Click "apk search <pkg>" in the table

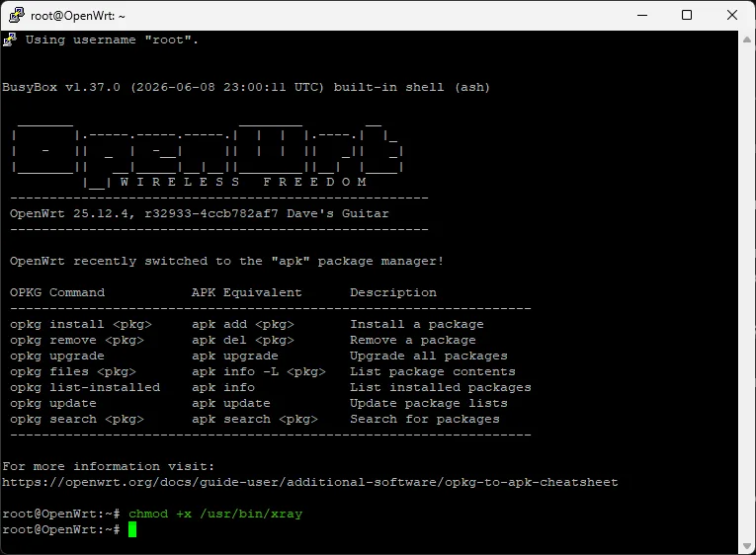click(x=255, y=419)
